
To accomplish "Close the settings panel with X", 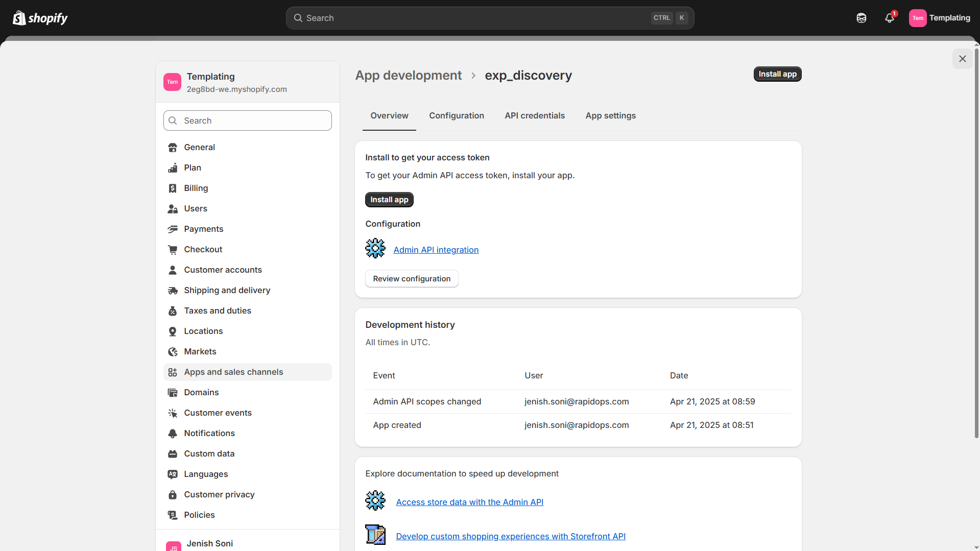I will point(962,59).
